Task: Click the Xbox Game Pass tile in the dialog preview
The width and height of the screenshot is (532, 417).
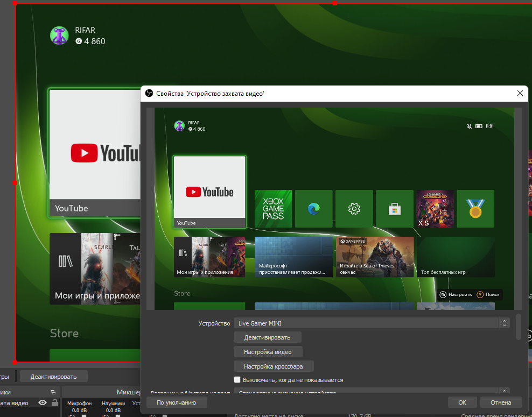Action: coord(273,209)
